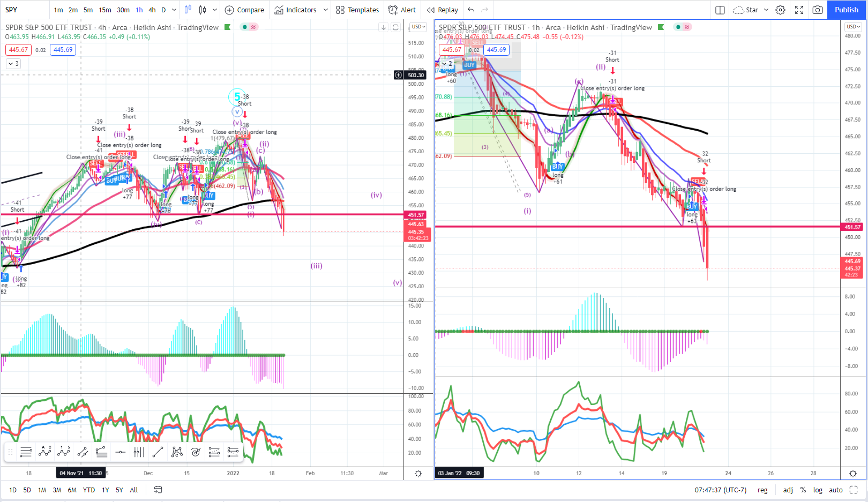Screen dimensions: 868x502
Task: Click the bars chart style icon
Action: pyautogui.click(x=188, y=10)
